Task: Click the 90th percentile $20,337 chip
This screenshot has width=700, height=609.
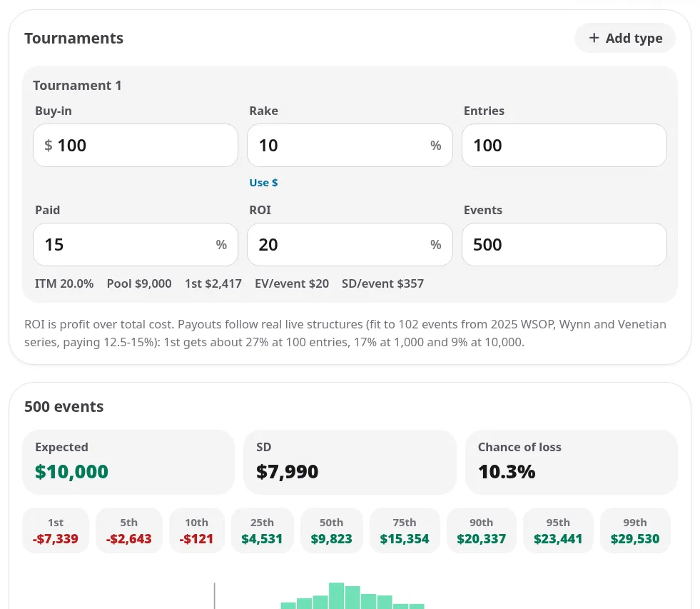Action: (x=481, y=530)
